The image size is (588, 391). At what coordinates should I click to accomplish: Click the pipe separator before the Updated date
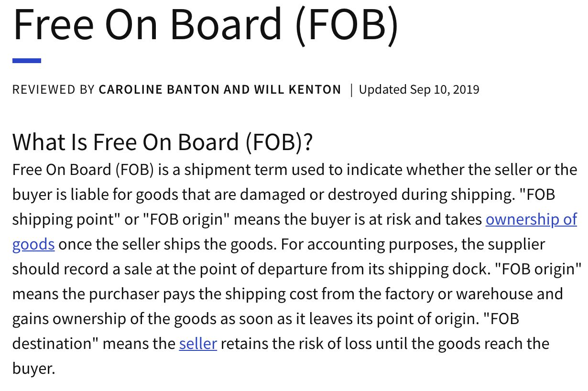click(351, 89)
